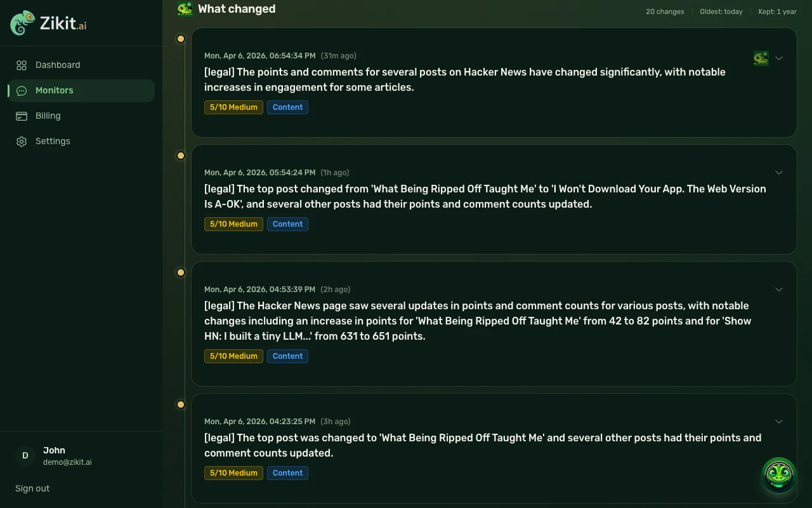Screen dimensions: 812x508
Task: Expand the 04:23:25 PM change entry
Action: (779, 422)
